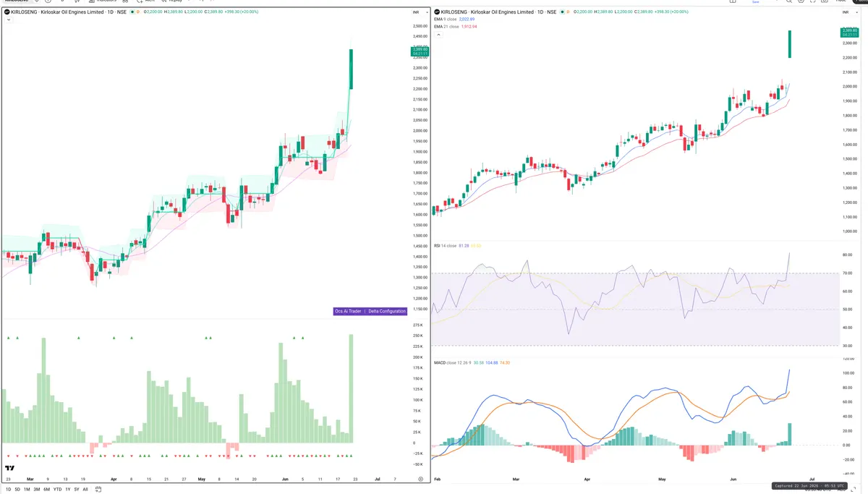Select the RSI 14 close indicator legend
Screen dimensions: 868x494
[445, 246]
